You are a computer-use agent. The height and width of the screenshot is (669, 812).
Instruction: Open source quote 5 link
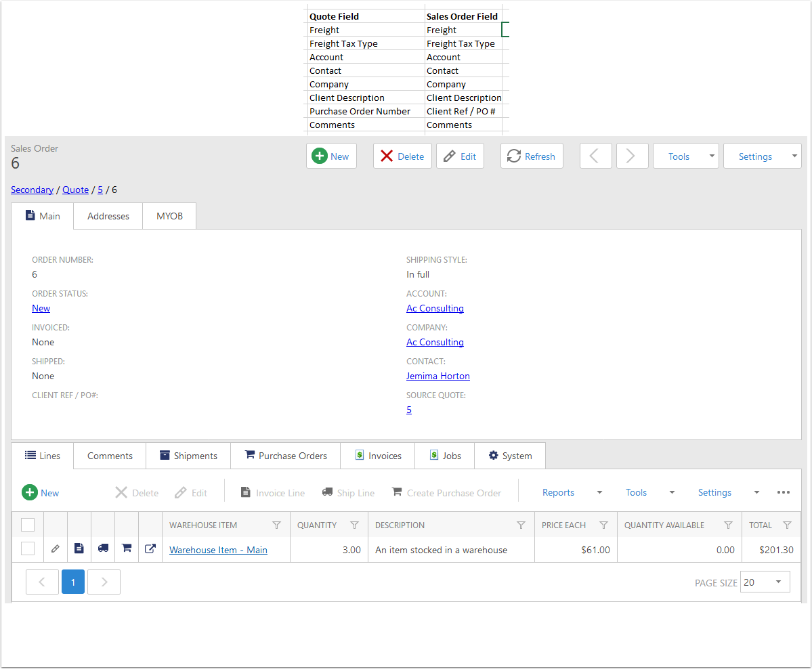click(409, 410)
